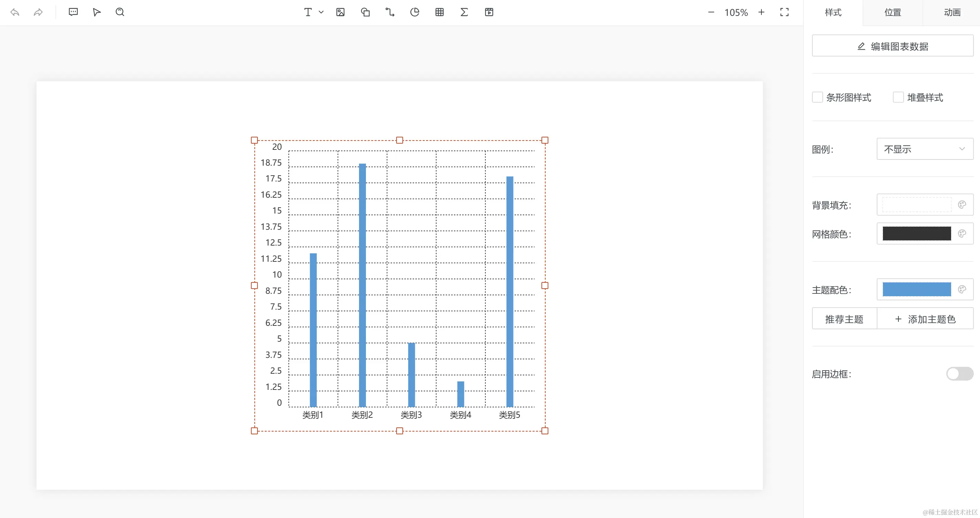Click the 类别1 bar in the chart

click(x=313, y=330)
